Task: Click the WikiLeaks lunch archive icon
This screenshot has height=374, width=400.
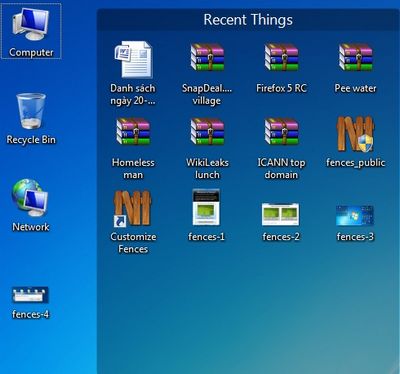Action: (207, 131)
